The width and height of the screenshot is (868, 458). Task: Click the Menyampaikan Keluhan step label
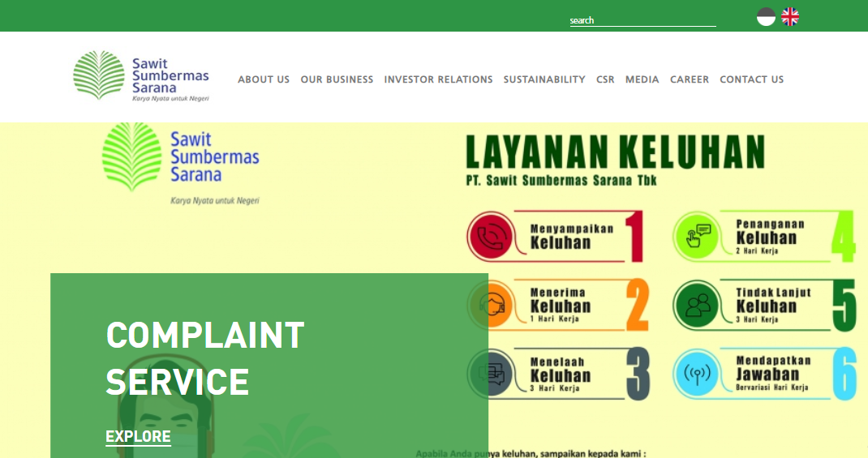[x=572, y=237]
